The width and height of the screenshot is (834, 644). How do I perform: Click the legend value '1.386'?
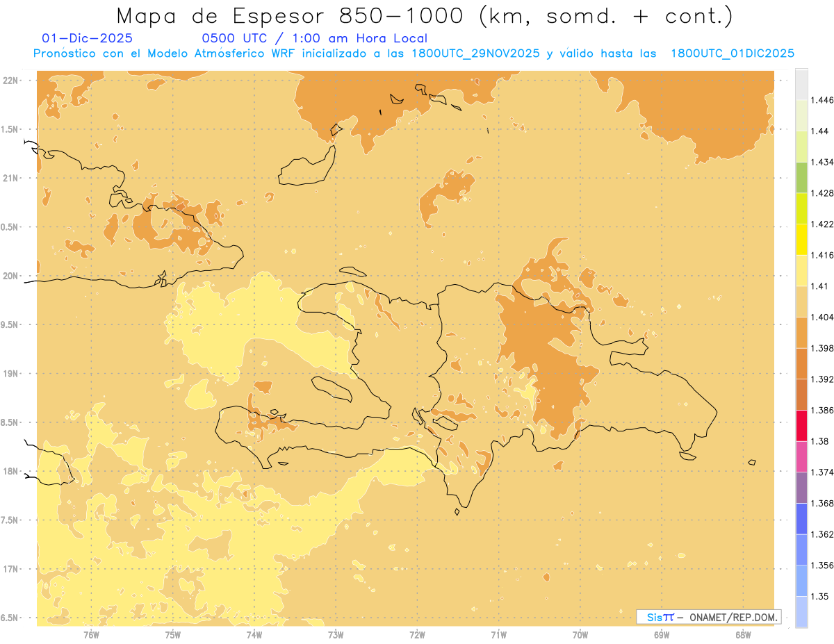822,410
